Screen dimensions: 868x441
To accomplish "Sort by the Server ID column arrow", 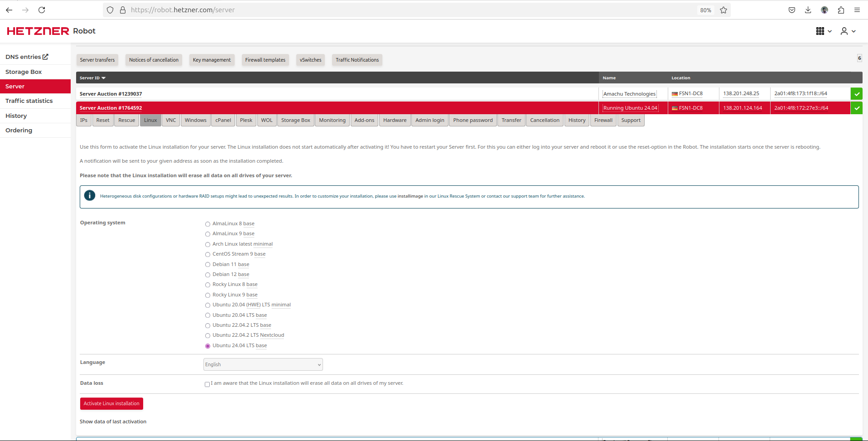I will point(104,78).
